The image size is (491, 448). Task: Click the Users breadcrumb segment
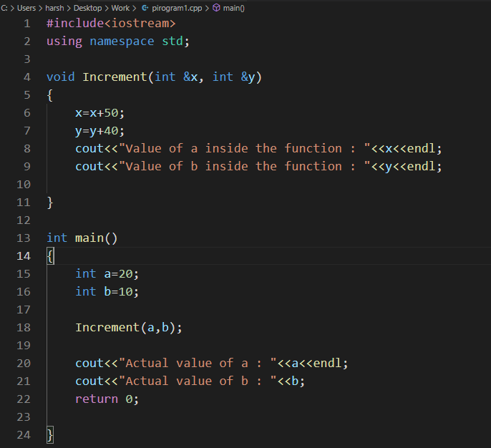tap(26, 8)
